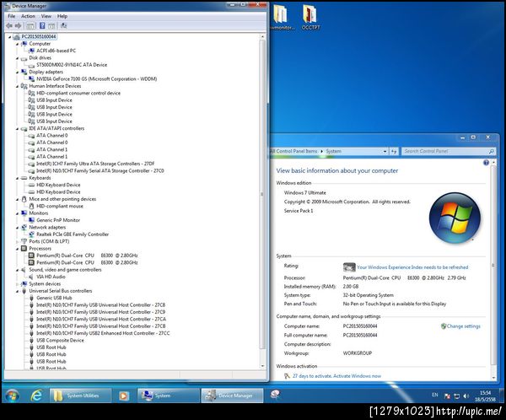Click Device Manager vertical scrollbar
This screenshot has width=506, height=420.
(262, 194)
